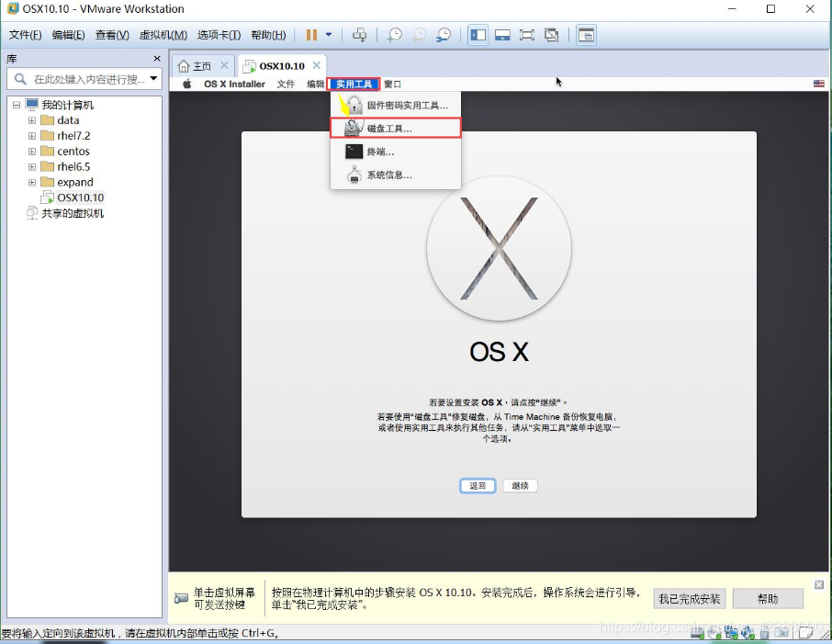Image resolution: width=832 pixels, height=644 pixels.
Task: Expand the data folder
Action: [32, 120]
